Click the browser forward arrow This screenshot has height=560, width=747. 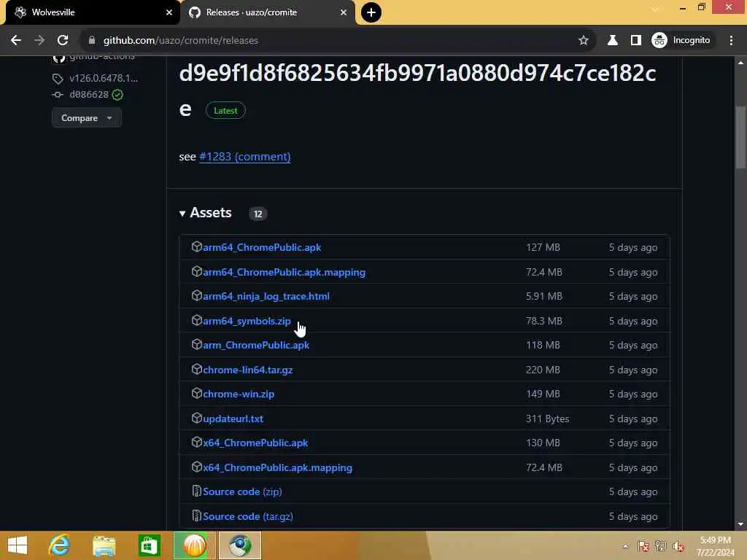39,41
